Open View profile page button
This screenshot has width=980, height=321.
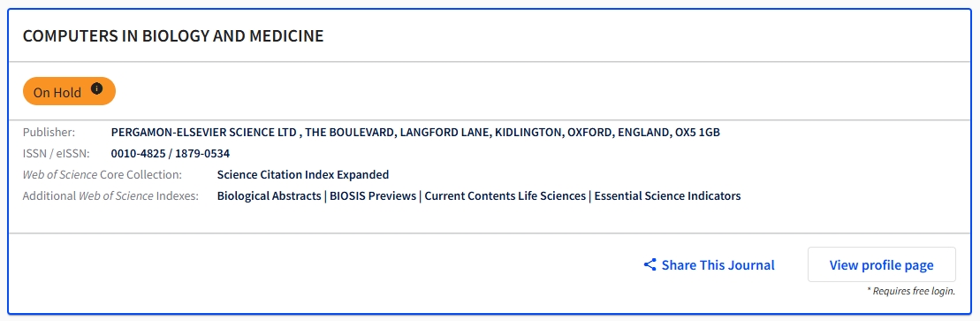881,264
